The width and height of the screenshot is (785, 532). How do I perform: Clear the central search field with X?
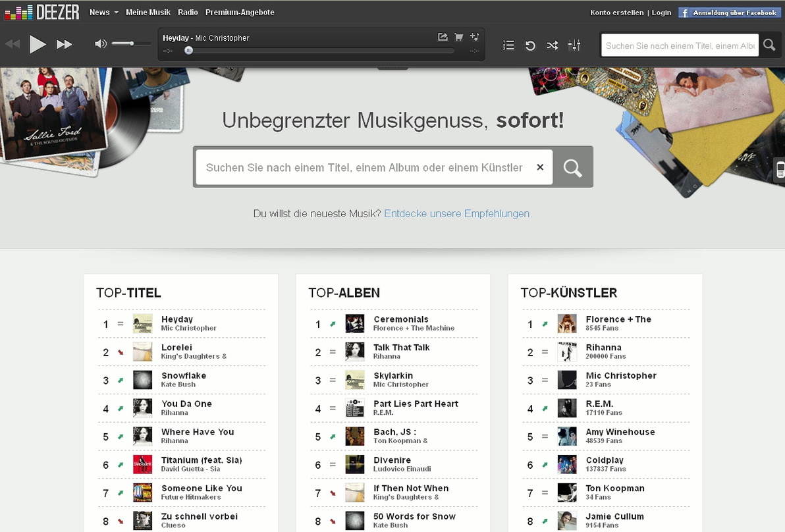540,167
